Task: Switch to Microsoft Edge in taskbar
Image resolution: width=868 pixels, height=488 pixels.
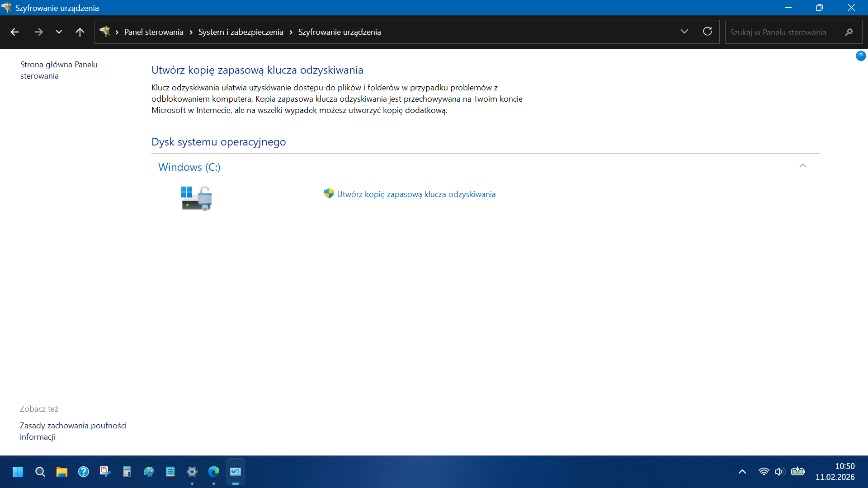Action: click(213, 472)
